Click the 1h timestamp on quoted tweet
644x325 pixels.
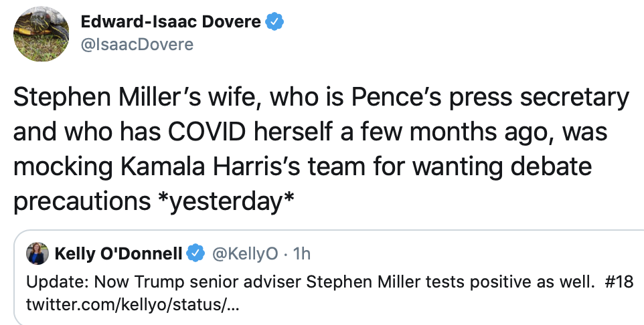(302, 253)
